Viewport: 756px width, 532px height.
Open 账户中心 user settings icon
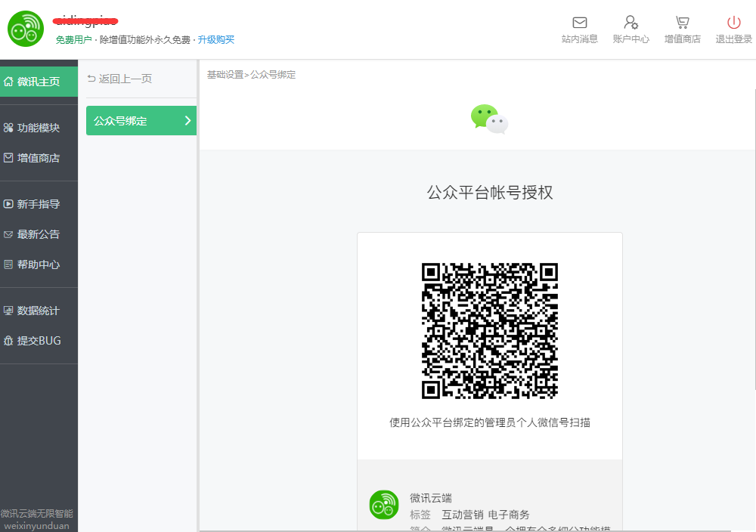point(631,23)
